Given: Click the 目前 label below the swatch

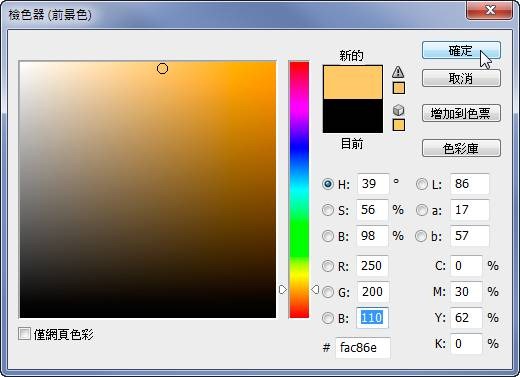Looking at the screenshot, I should (x=352, y=144).
